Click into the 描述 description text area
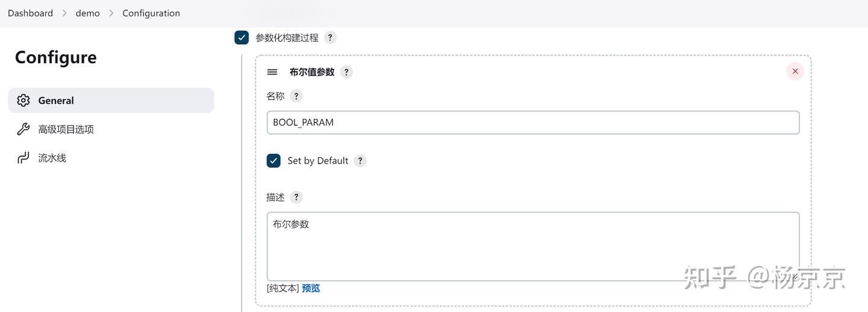 (x=533, y=246)
